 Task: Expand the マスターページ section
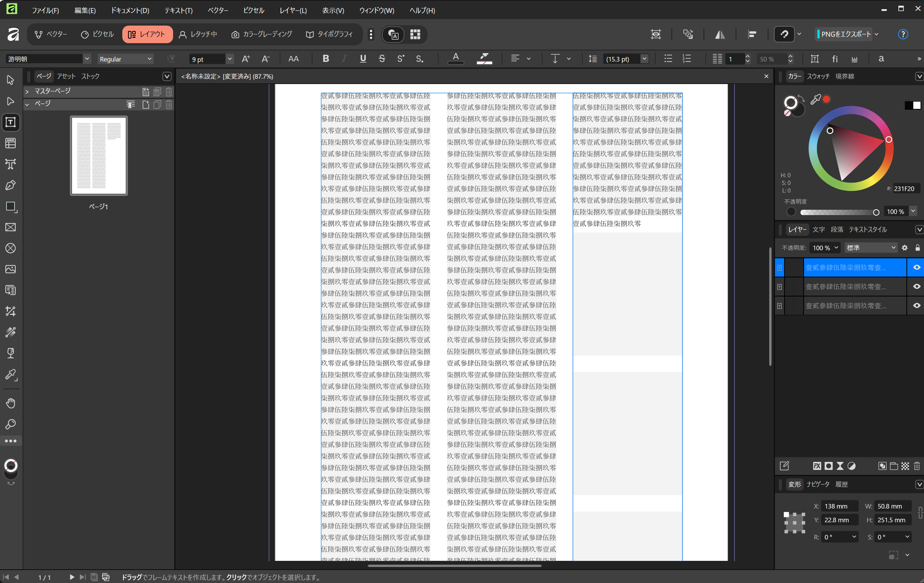tap(27, 91)
